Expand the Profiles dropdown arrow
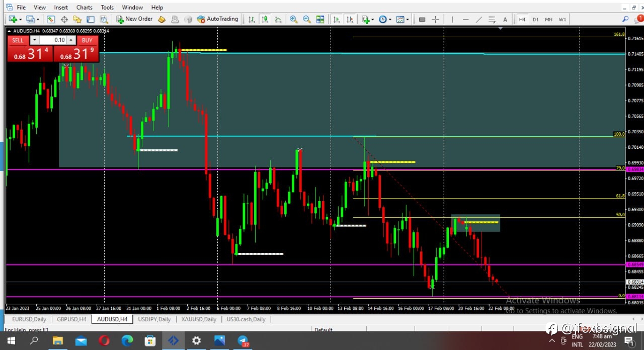The height and width of the screenshot is (350, 644). tap(37, 19)
